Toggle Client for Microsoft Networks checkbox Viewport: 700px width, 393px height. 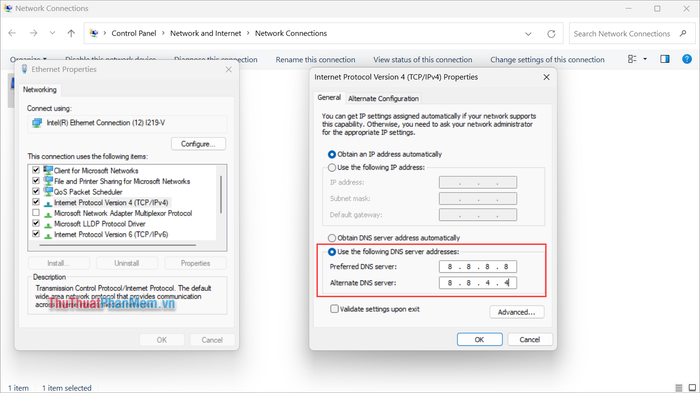[x=36, y=170]
